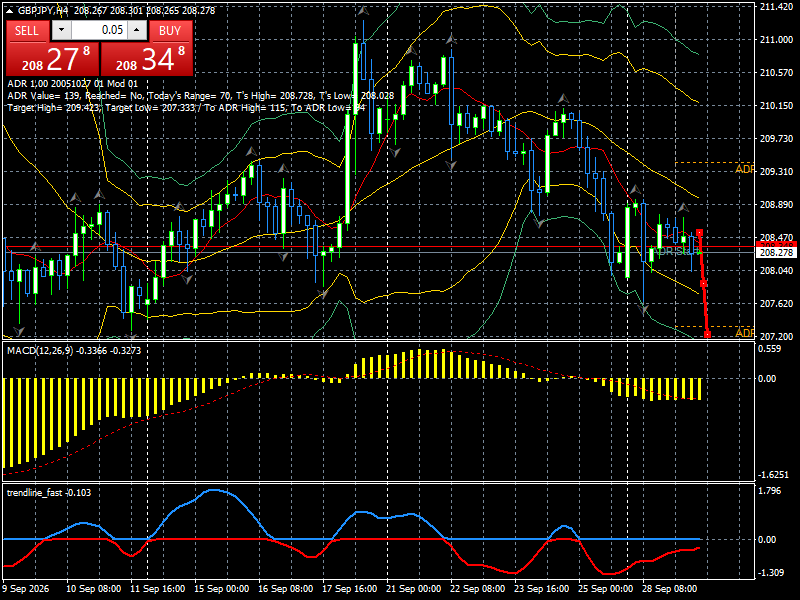
Task: Click the 'ADR Value= 139' info line
Action: coord(201,96)
